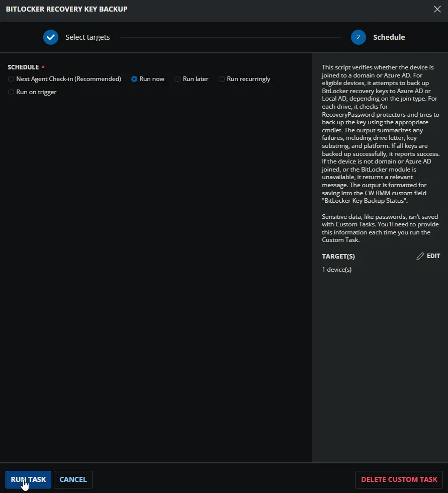Pick the Run recurringly radio button
448x493 pixels.
pyautogui.click(x=222, y=79)
